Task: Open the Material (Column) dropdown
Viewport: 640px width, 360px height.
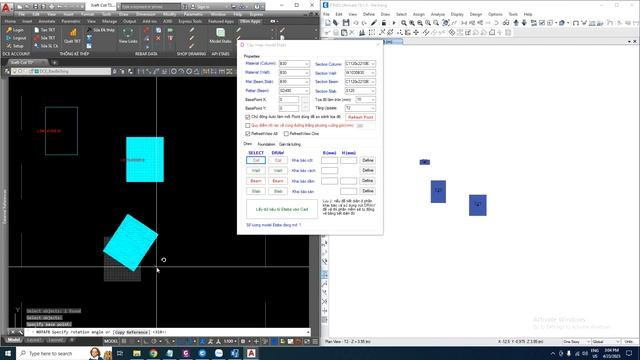Action: tap(294, 64)
